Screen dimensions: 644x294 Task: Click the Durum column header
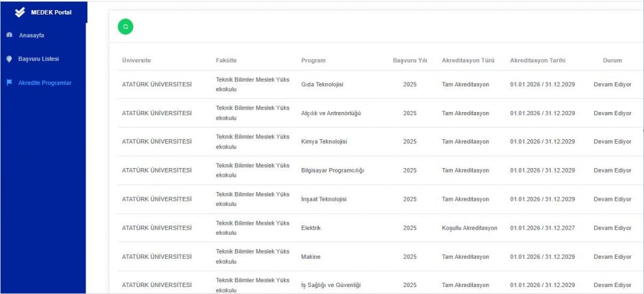(612, 60)
